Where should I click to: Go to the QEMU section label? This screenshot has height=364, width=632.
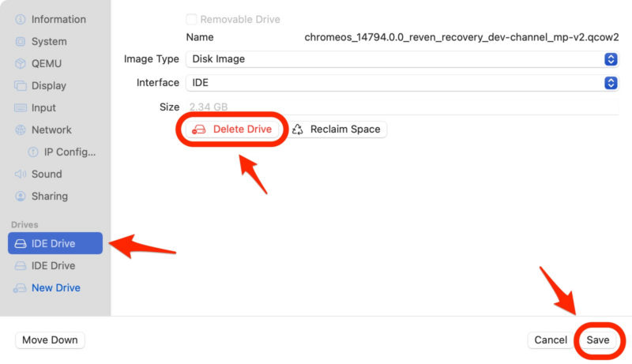coord(47,64)
